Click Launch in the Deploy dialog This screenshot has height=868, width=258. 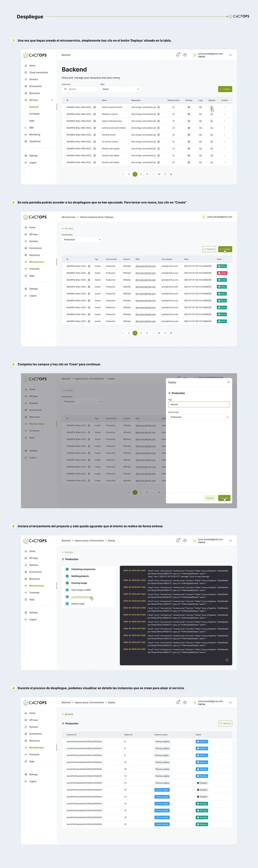(224, 498)
